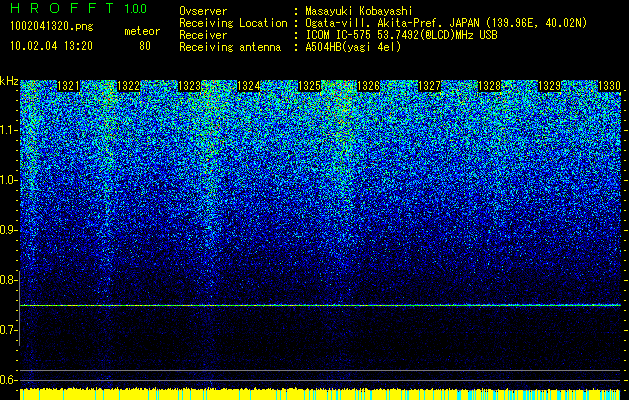Click the 1324 time marker label

[249, 86]
